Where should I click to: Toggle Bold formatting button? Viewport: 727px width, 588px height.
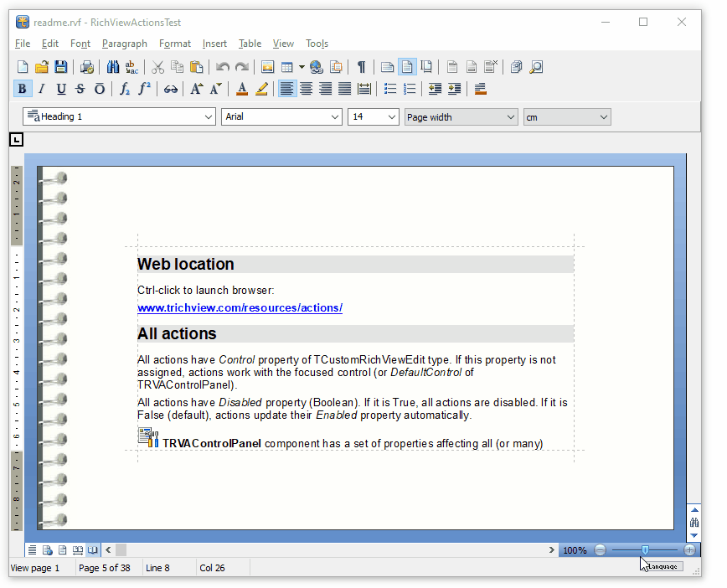click(x=23, y=89)
